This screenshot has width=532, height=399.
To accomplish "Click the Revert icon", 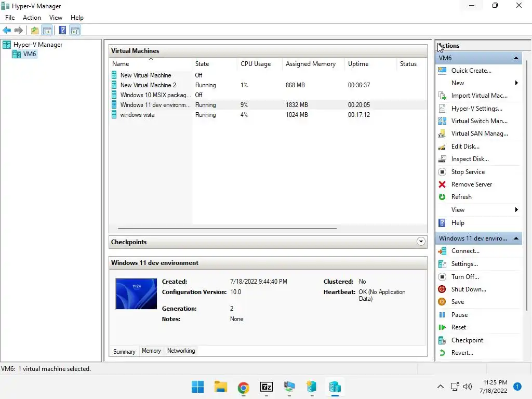I will click(x=442, y=353).
